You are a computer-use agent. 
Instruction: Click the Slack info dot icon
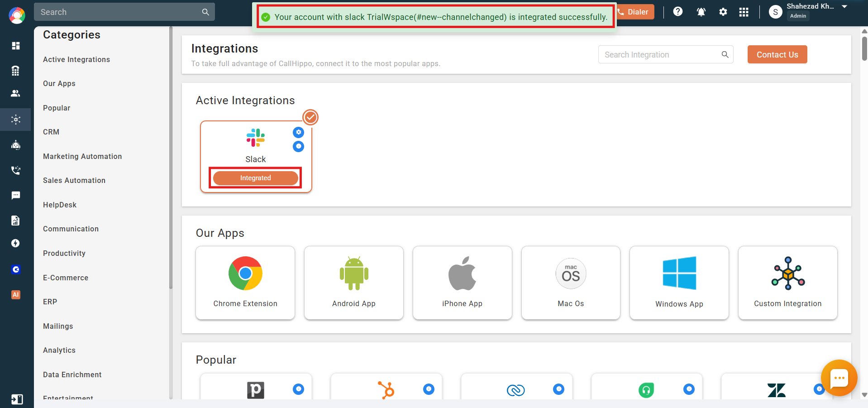point(298,146)
